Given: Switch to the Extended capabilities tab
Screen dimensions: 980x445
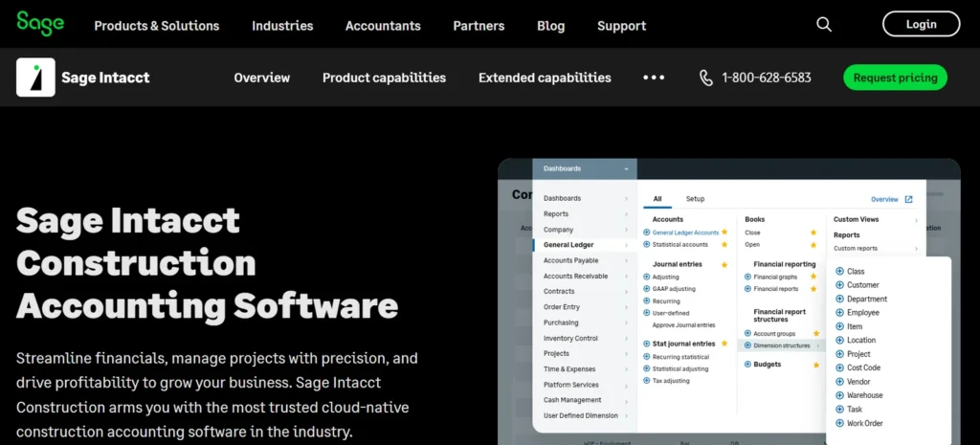Looking at the screenshot, I should click(545, 78).
